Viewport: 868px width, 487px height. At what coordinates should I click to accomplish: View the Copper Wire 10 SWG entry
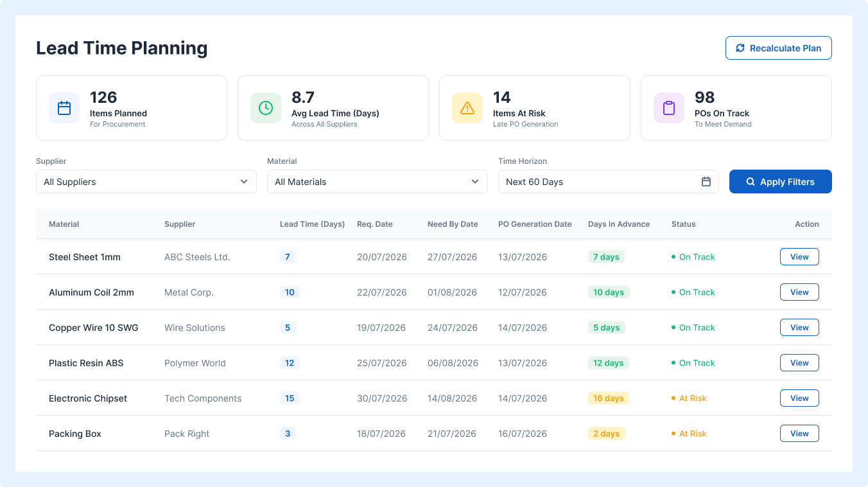tap(799, 328)
